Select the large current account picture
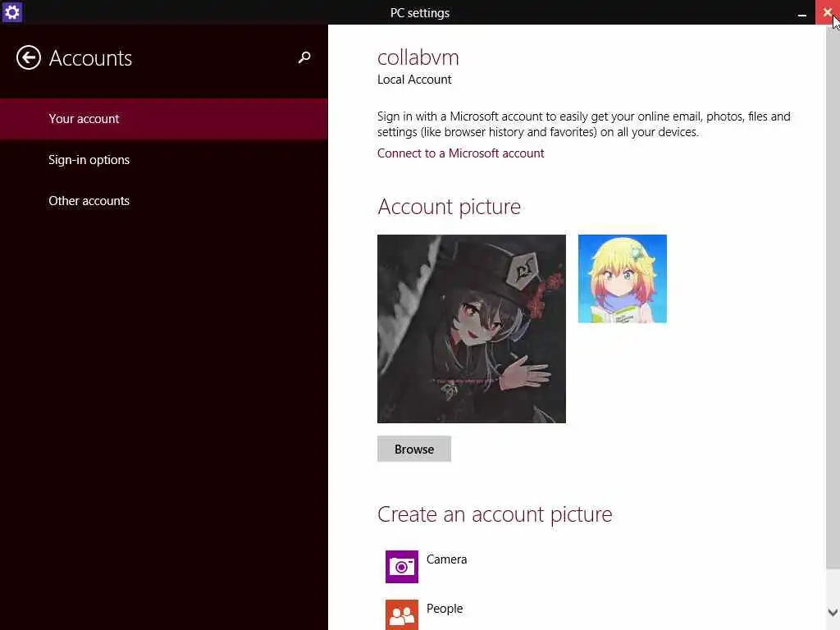The height and width of the screenshot is (630, 840). click(472, 328)
